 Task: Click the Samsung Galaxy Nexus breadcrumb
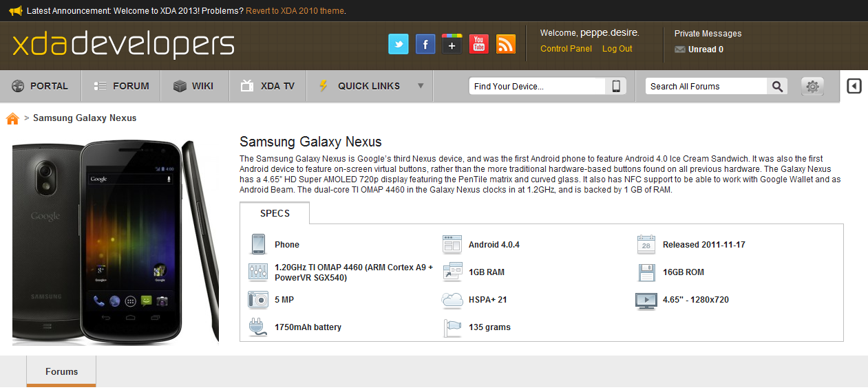pyautogui.click(x=85, y=118)
